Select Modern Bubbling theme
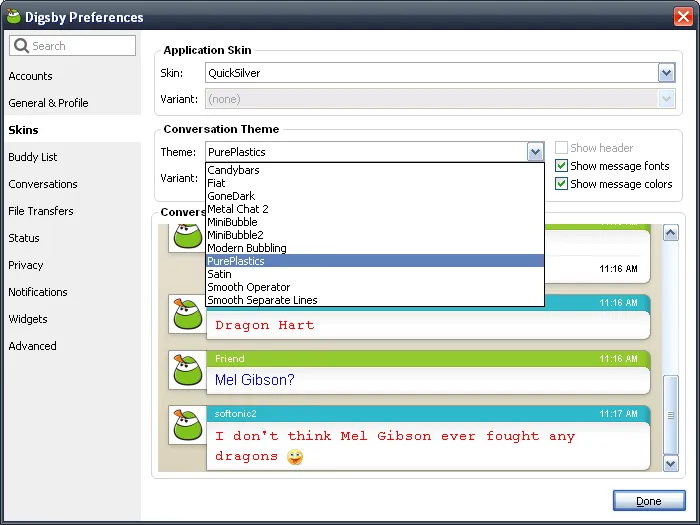This screenshot has height=525, width=700. coord(375,248)
